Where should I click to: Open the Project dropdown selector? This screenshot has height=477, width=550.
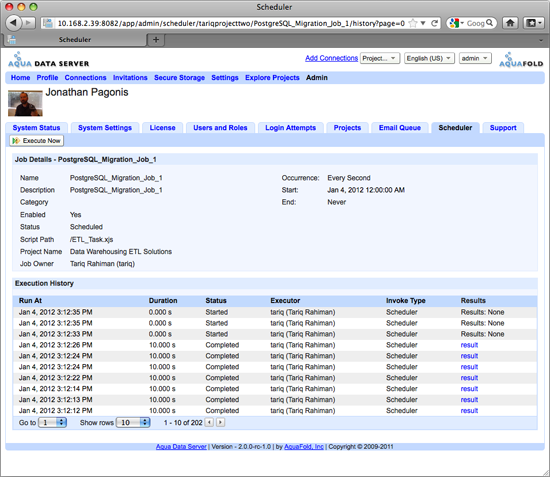click(380, 58)
